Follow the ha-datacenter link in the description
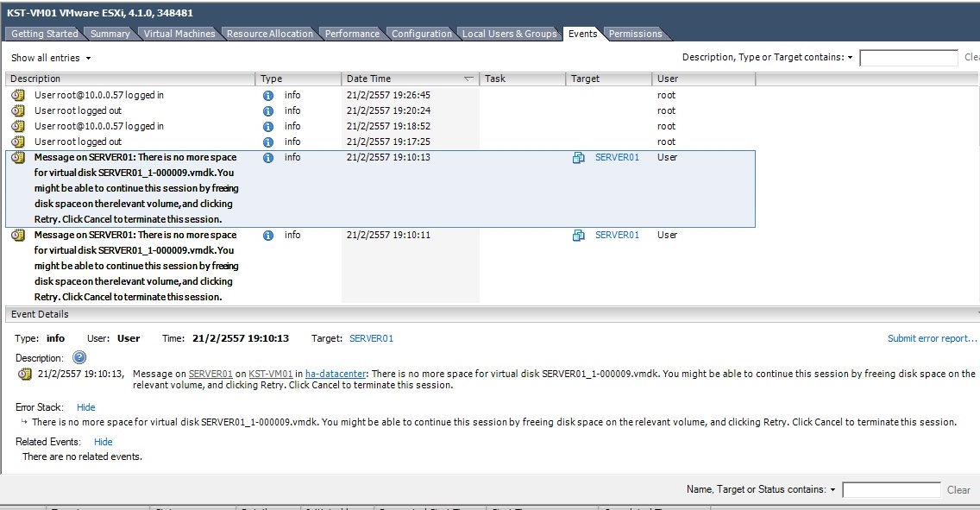980x510 pixels. 336,374
